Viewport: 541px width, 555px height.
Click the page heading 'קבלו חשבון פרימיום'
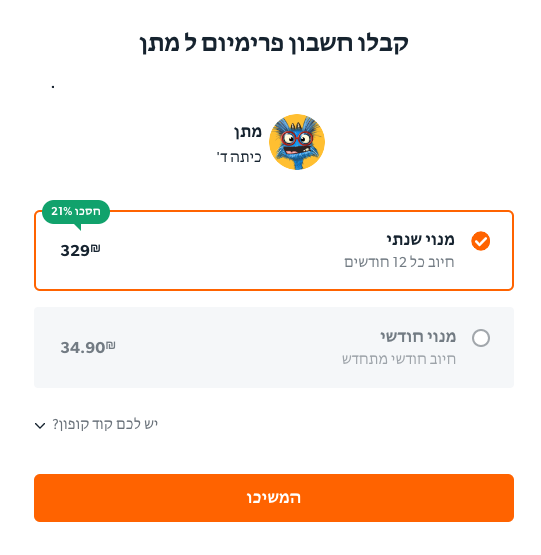[x=305, y=43]
